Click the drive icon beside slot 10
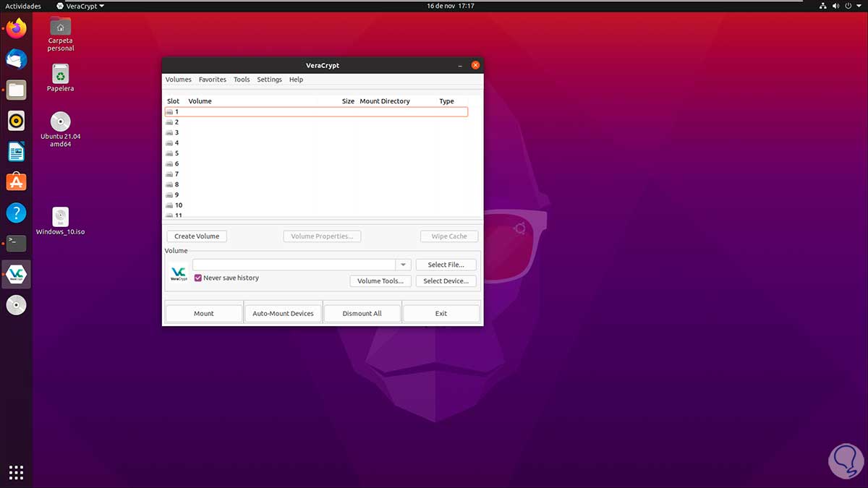 (169, 205)
